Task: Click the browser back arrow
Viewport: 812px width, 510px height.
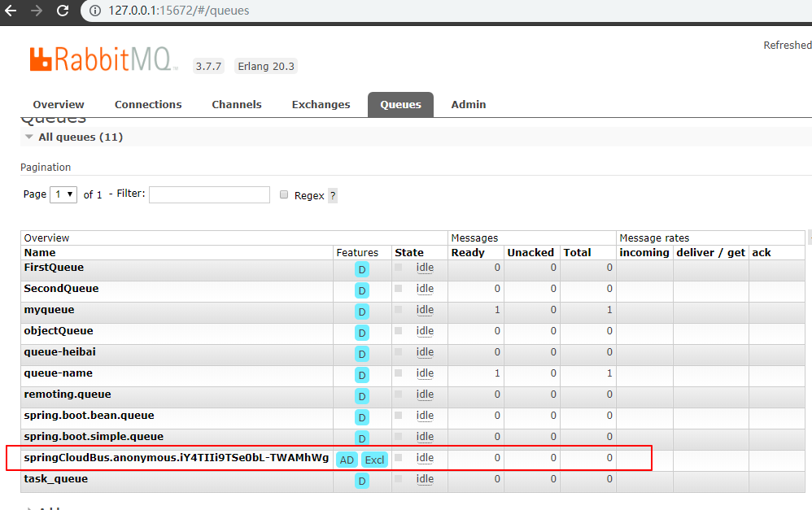Action: (11, 11)
